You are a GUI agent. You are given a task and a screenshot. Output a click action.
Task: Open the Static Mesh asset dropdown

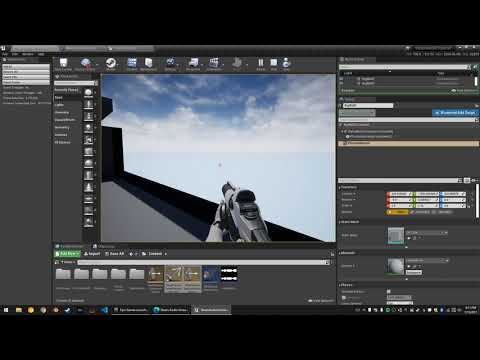point(427,233)
